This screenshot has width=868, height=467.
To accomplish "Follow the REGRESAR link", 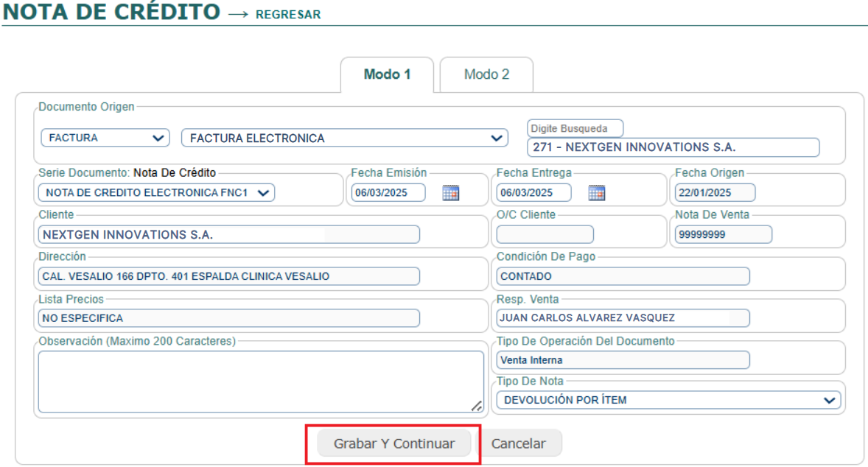I will pyautogui.click(x=287, y=15).
